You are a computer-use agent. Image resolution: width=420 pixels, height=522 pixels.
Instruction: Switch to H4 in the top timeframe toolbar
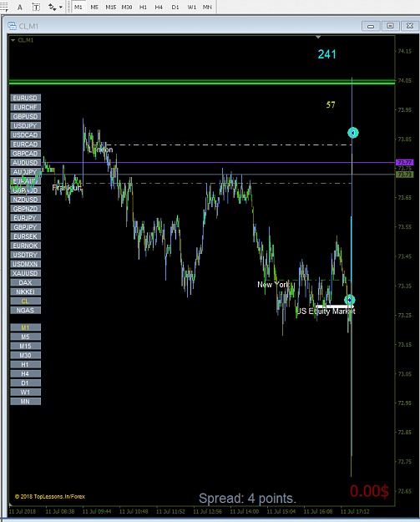159,7
